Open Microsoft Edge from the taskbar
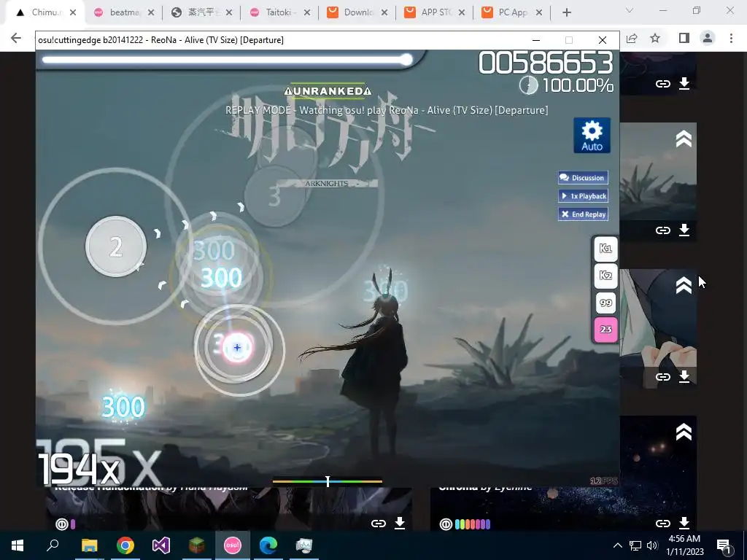Image resolution: width=747 pixels, height=560 pixels. tap(268, 545)
